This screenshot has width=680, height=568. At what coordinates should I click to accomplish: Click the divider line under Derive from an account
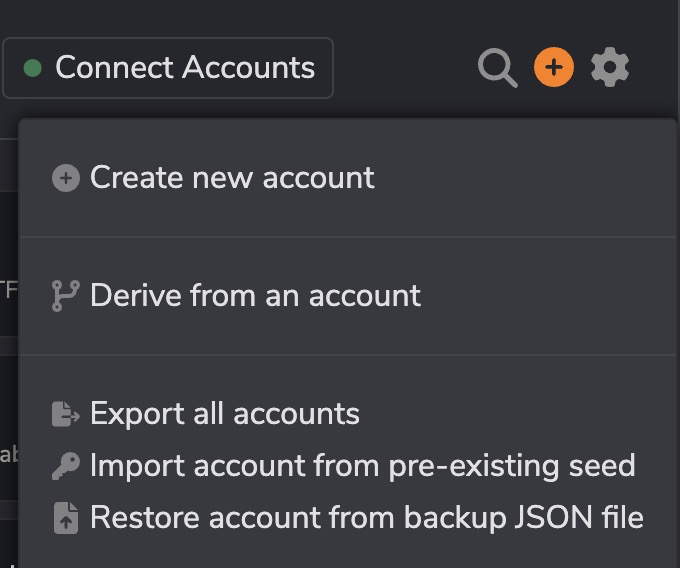point(348,355)
